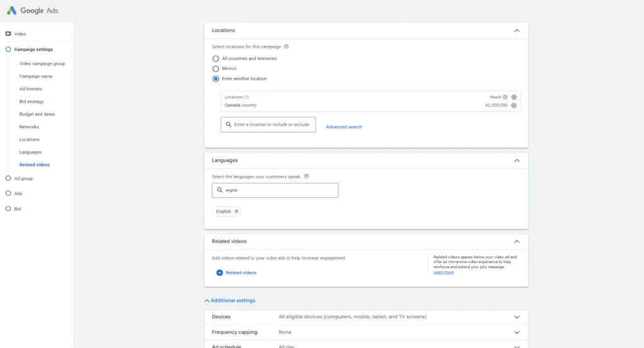
Task: Click Locations (1) header text
Action: click(236, 97)
